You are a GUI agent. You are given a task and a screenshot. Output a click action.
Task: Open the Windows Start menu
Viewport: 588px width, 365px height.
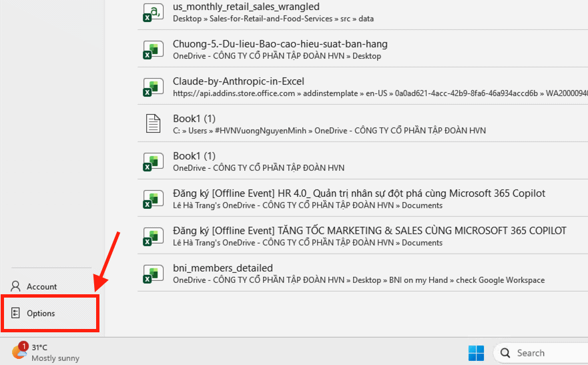(x=476, y=352)
